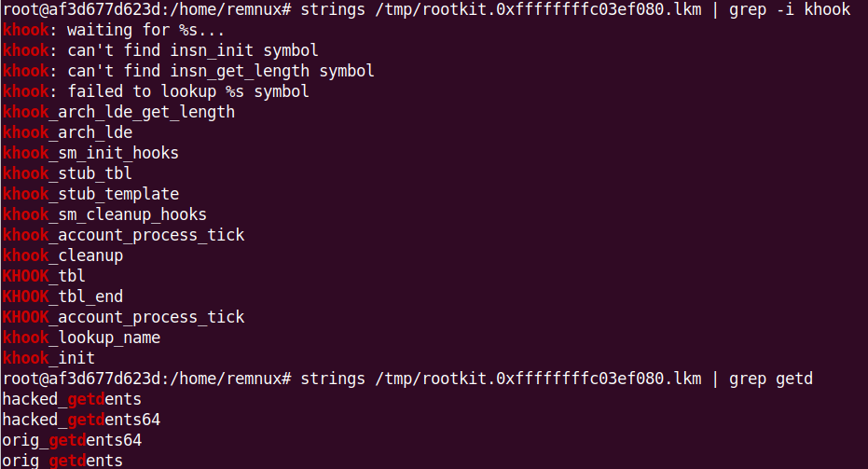Click the first strings command line

coord(426,9)
